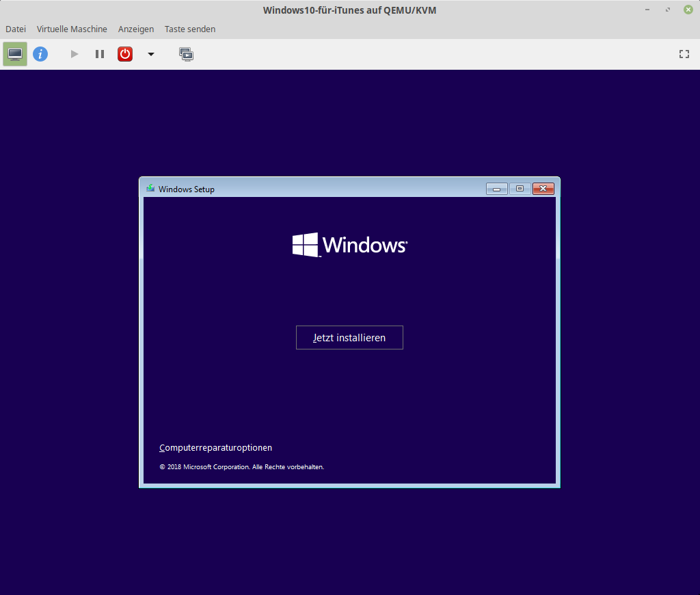This screenshot has height=595, width=700.
Task: Click the red shutdown power icon
Action: tap(125, 54)
